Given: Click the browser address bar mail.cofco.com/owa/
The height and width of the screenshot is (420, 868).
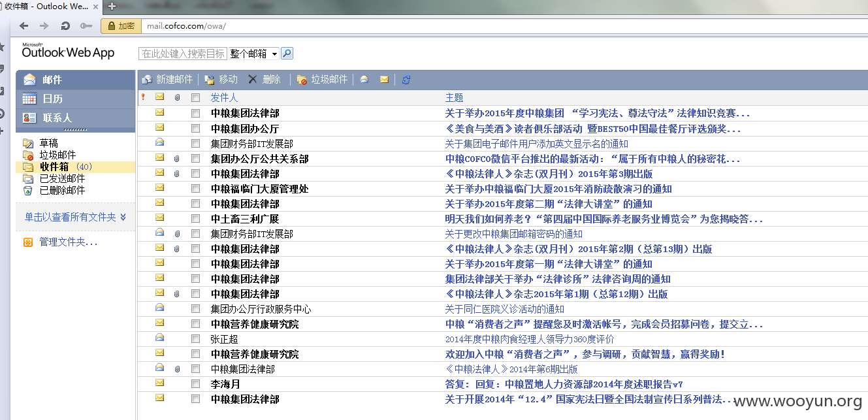Looking at the screenshot, I should pos(503,26).
